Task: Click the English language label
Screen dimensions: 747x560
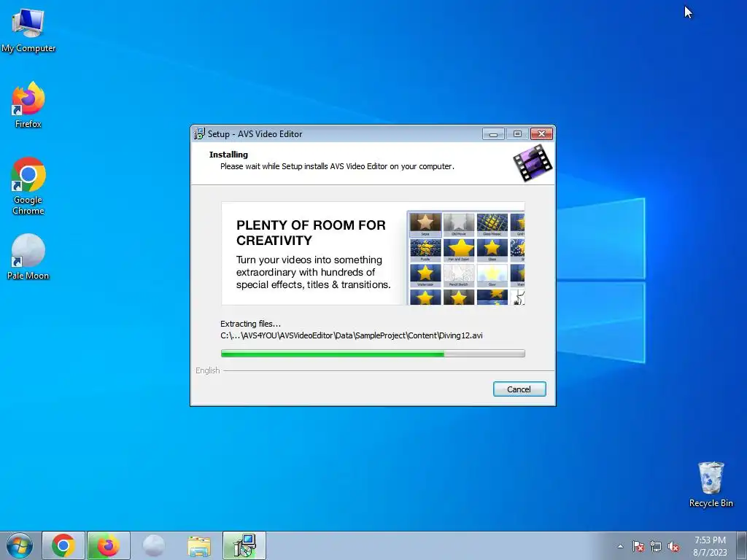Action: pos(208,370)
